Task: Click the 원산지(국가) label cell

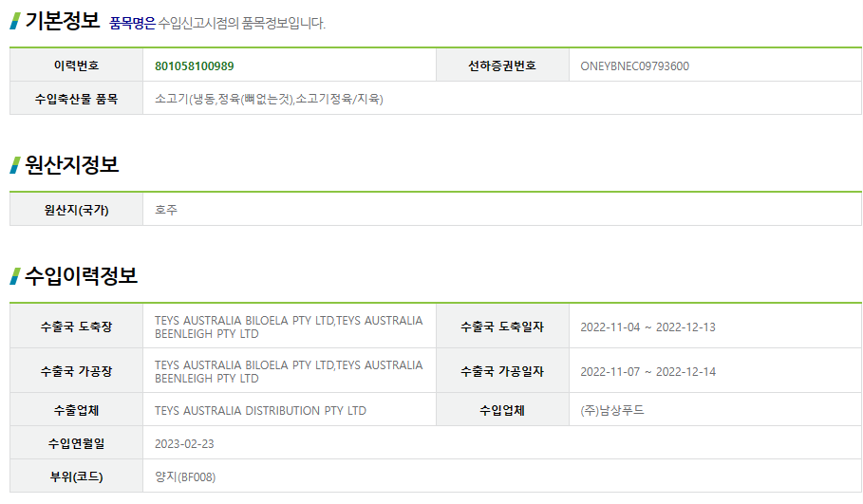Action: coord(77,210)
